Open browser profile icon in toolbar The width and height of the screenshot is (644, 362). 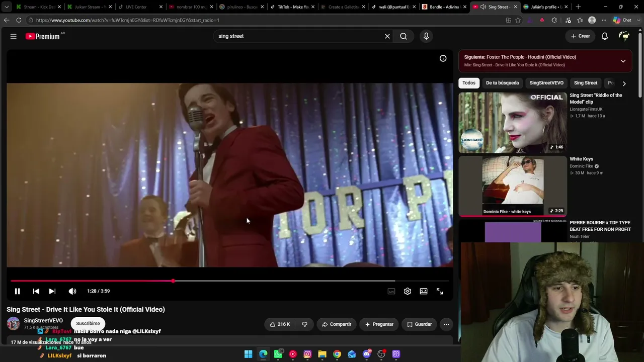[592, 20]
